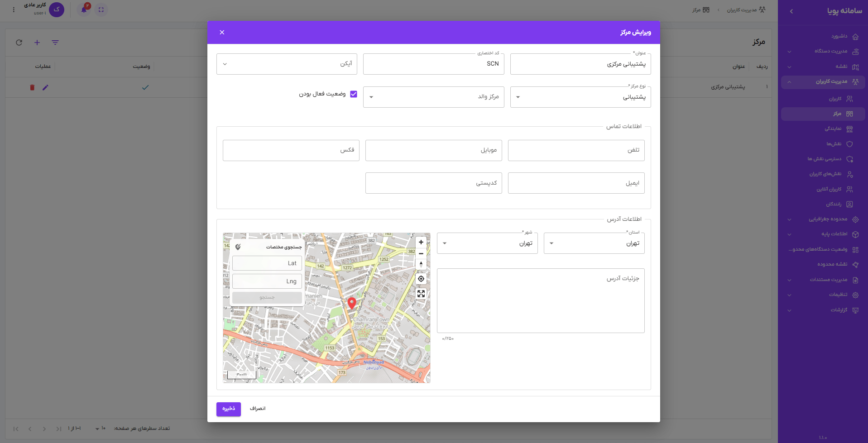This screenshot has width=868, height=443.
Task: Open نقش‌های کاربران from sidebar
Action: pos(823,174)
